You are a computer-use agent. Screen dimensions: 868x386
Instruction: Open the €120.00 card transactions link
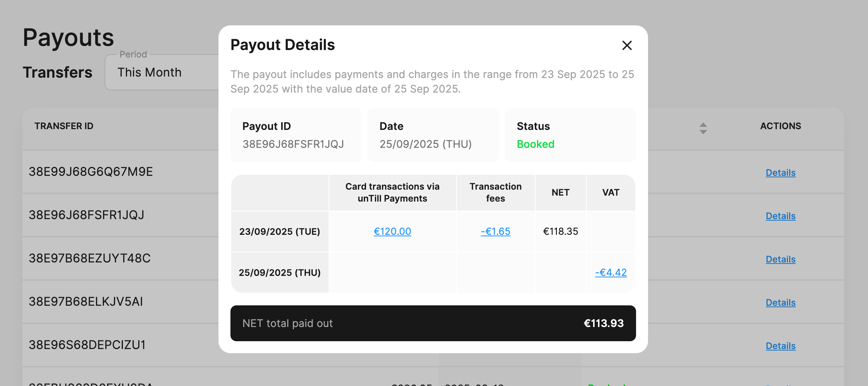392,231
